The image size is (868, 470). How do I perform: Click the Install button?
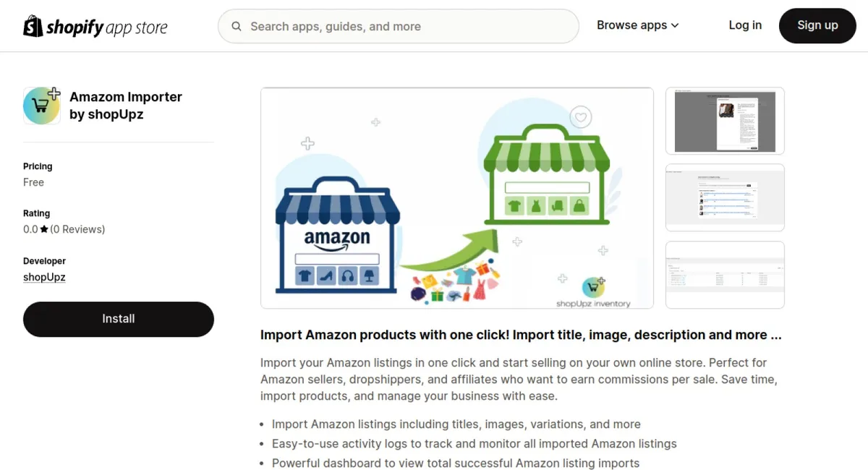point(119,319)
